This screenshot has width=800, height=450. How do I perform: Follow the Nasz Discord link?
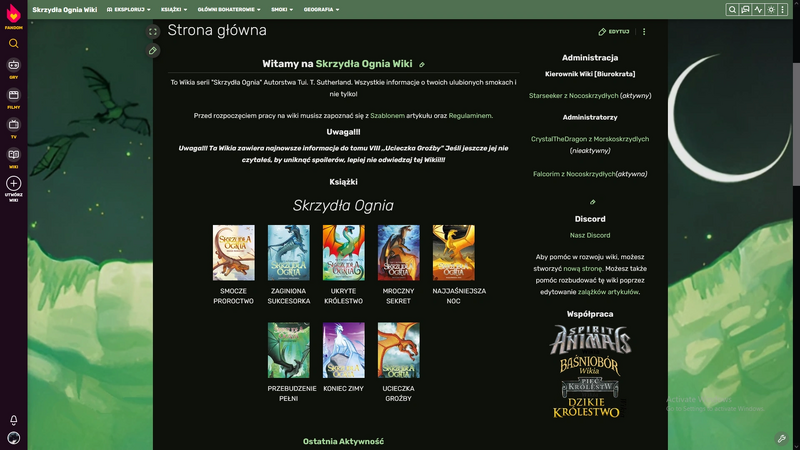coord(590,235)
